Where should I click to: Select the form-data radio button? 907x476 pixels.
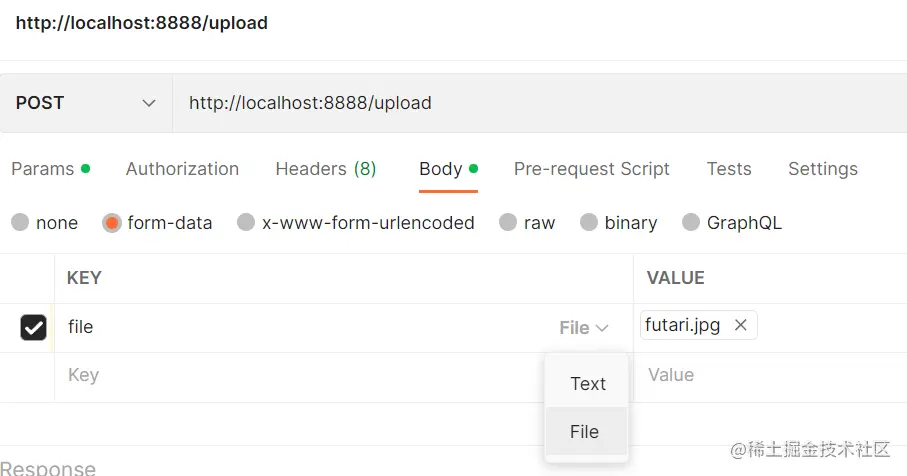pyautogui.click(x=112, y=223)
